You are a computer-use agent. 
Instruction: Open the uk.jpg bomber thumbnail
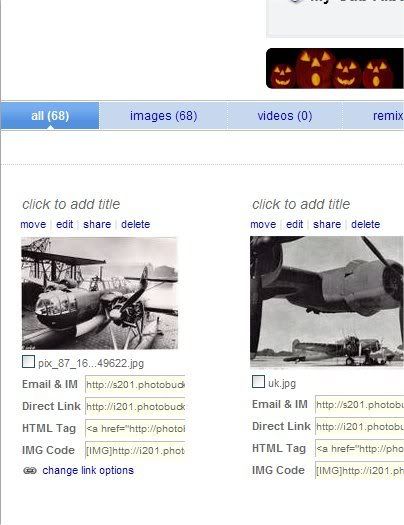[327, 302]
